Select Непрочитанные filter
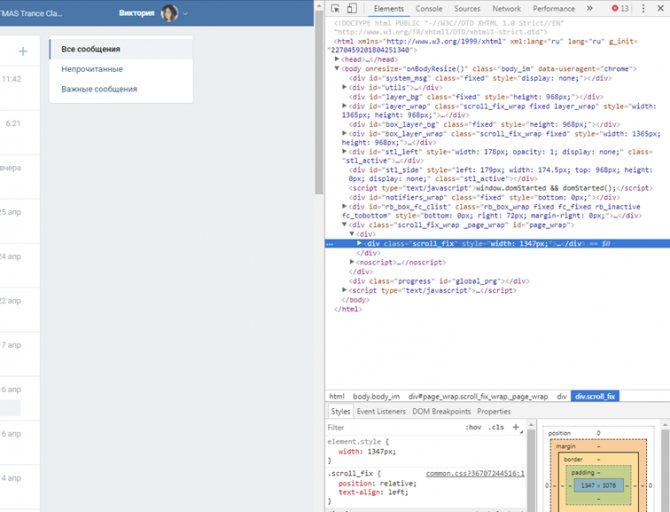The height and width of the screenshot is (512, 670). tap(120, 69)
